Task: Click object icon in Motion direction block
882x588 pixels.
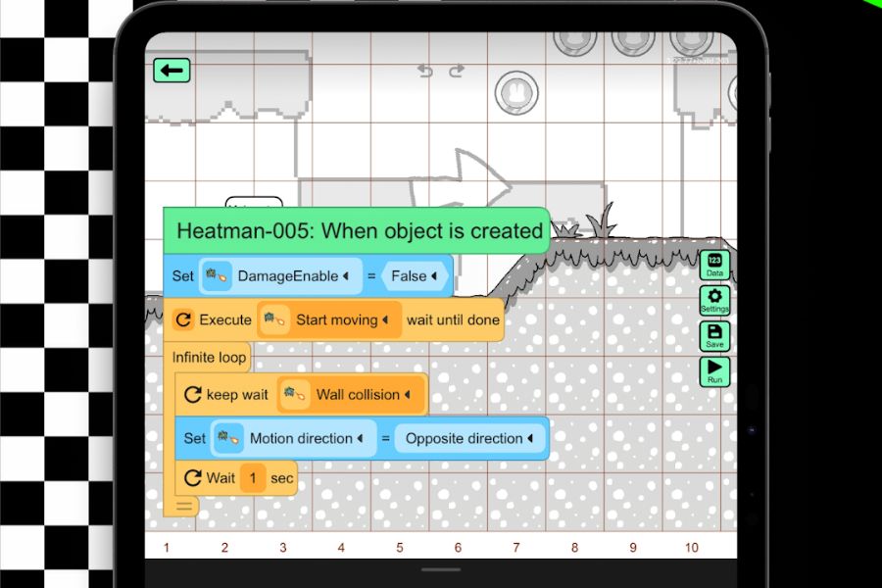Action: pyautogui.click(x=228, y=438)
